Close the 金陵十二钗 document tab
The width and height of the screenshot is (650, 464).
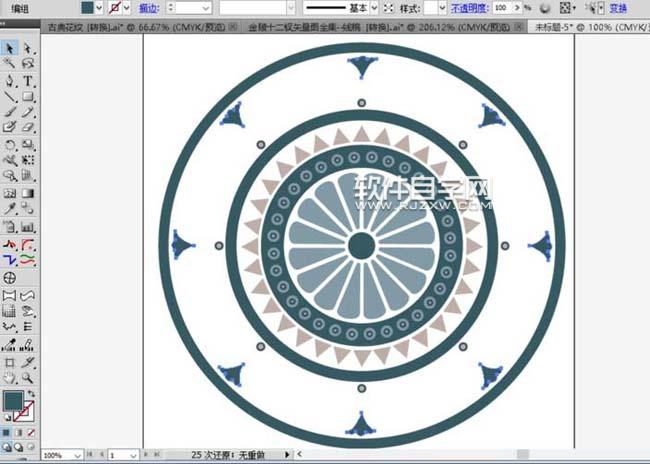click(x=518, y=27)
